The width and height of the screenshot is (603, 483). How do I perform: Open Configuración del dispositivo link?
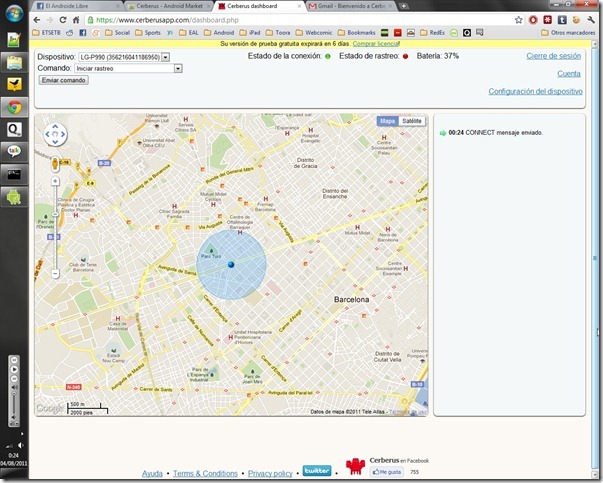coord(535,92)
